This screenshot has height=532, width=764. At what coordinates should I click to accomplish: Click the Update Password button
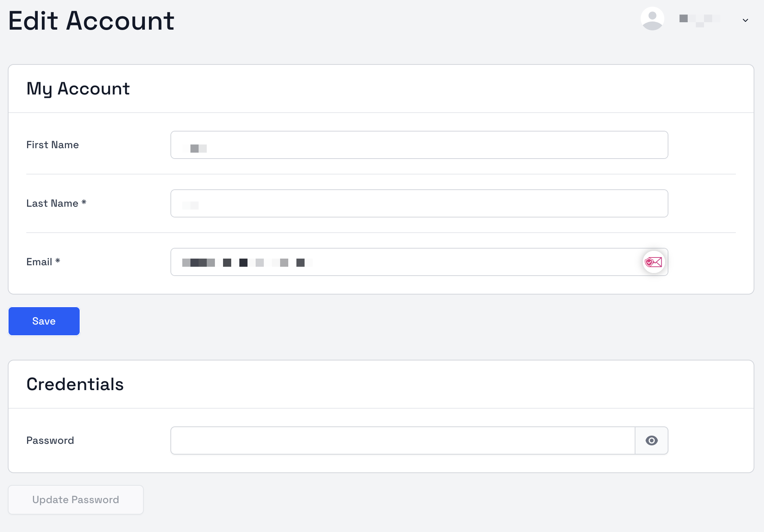(x=76, y=500)
